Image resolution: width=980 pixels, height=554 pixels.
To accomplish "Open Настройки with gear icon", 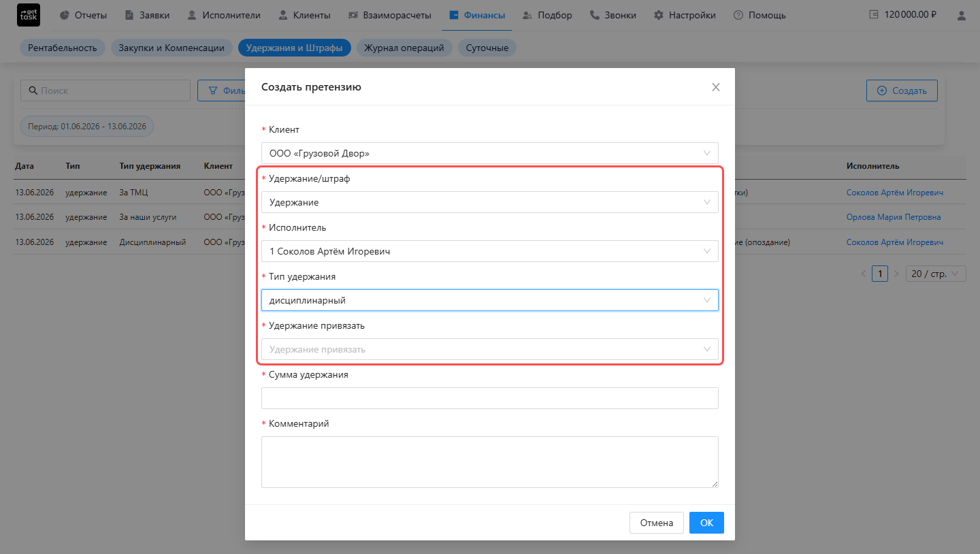I will coord(685,15).
